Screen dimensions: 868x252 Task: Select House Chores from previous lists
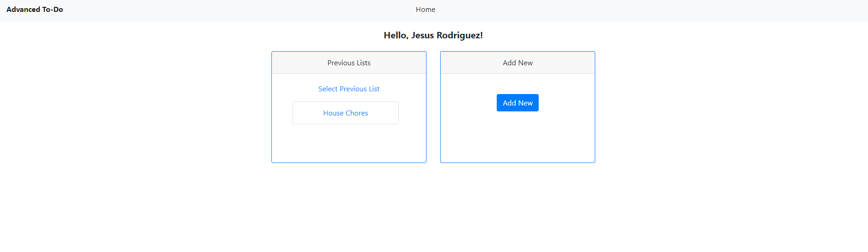(345, 113)
